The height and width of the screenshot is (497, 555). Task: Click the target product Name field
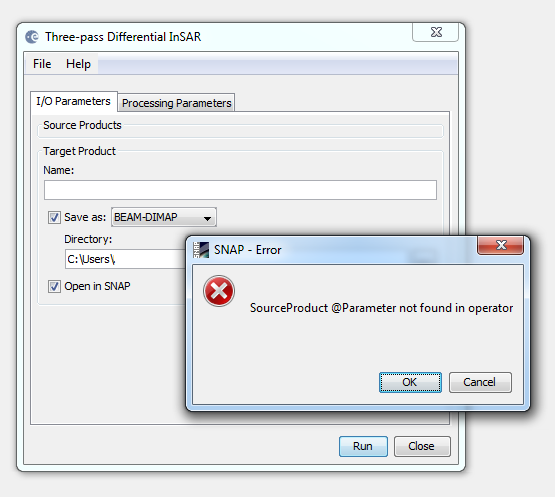point(240,190)
